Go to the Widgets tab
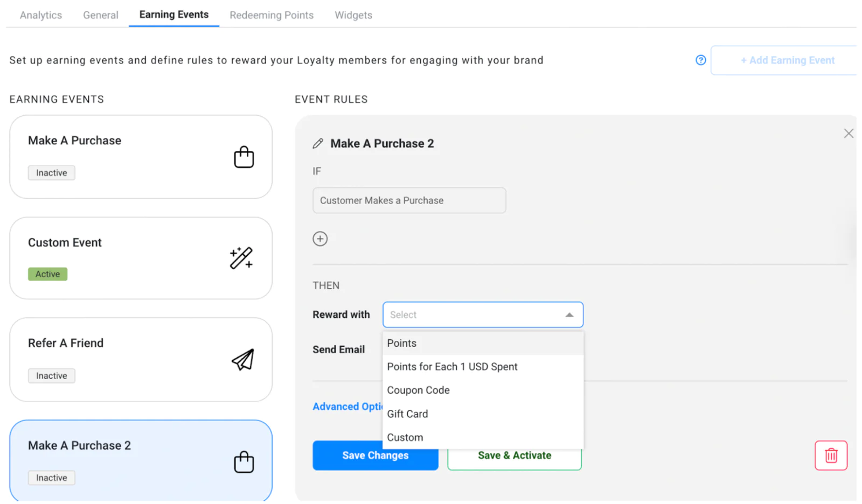Screen dimensions: 862x504 (x=353, y=15)
